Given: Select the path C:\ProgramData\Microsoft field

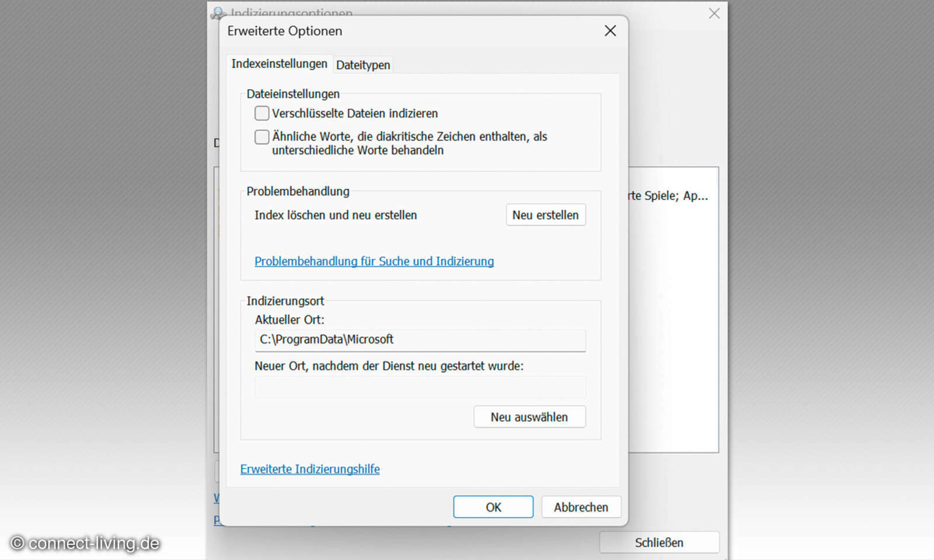Looking at the screenshot, I should 420,340.
